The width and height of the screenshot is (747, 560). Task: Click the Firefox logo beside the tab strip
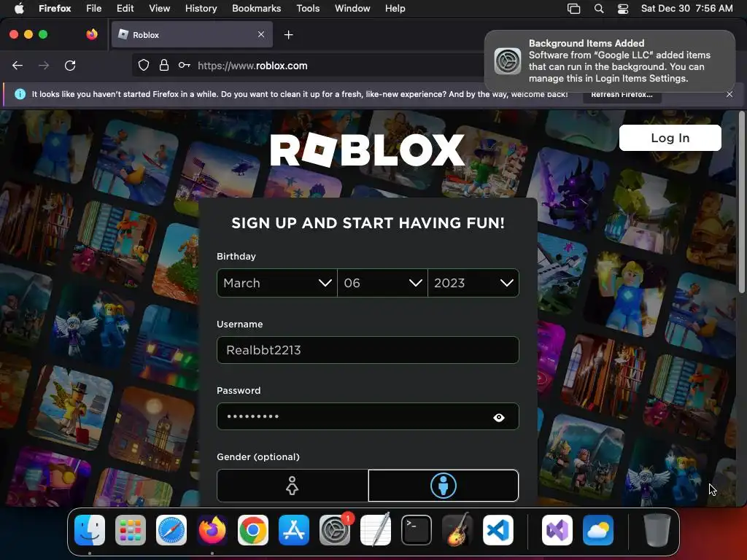(x=92, y=34)
